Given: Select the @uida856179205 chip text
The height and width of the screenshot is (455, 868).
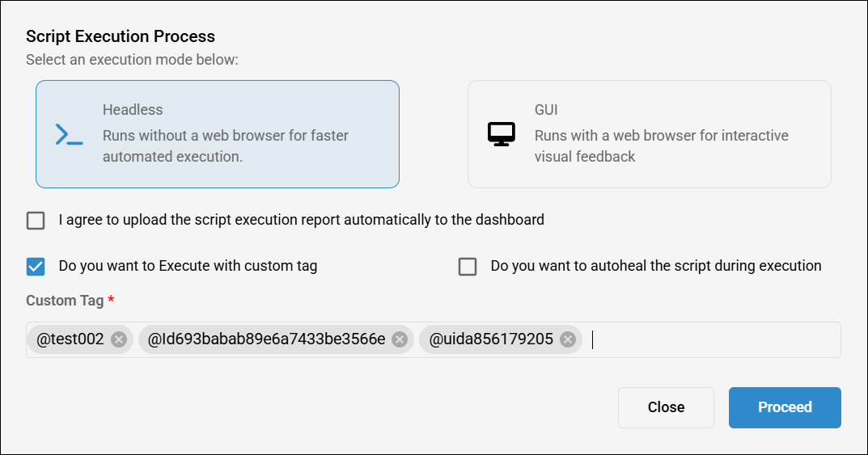Looking at the screenshot, I should coord(491,339).
